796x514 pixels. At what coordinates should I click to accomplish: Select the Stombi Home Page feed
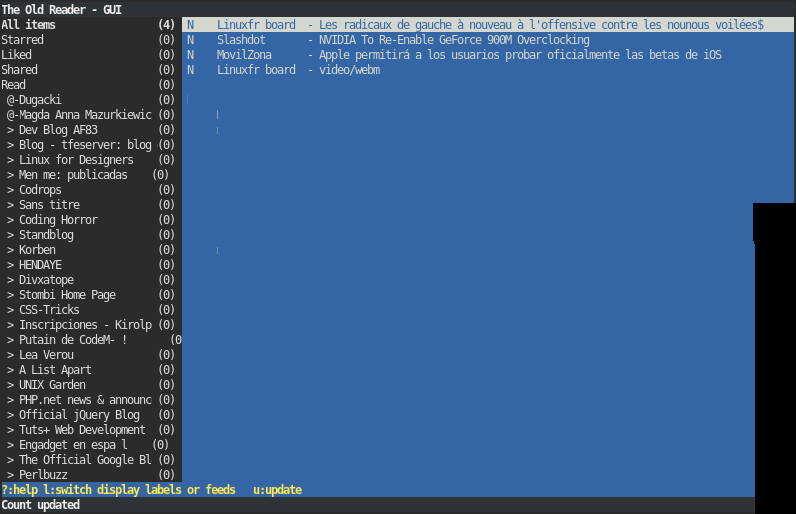pos(90,295)
